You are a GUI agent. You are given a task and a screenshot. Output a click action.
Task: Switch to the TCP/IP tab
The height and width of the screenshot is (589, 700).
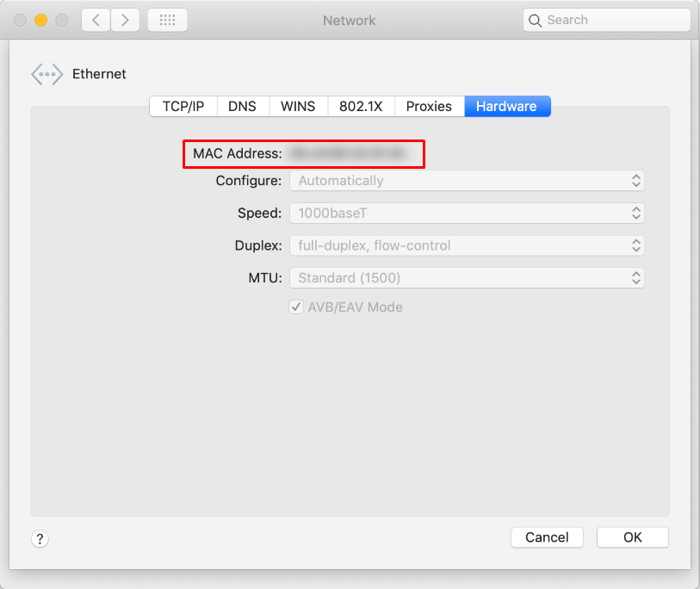183,106
